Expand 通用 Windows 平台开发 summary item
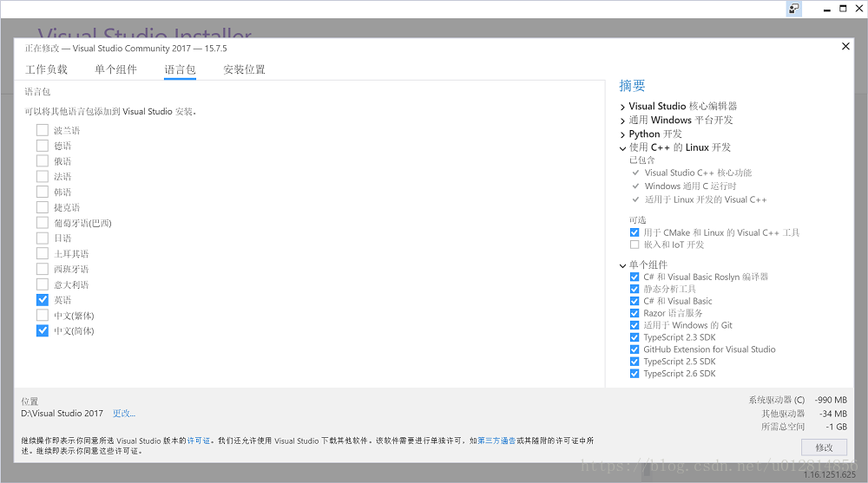 click(622, 121)
